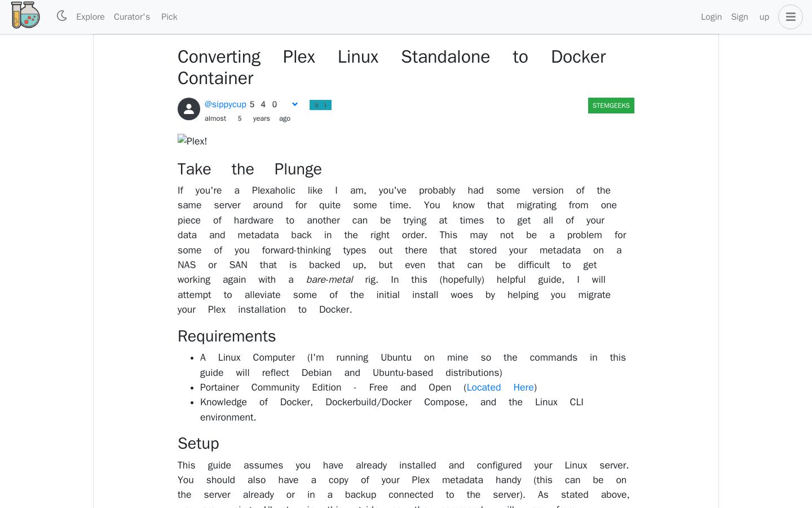Toggle dark mode with the moon icon
Viewport: 812px width, 508px height.
coord(61,16)
